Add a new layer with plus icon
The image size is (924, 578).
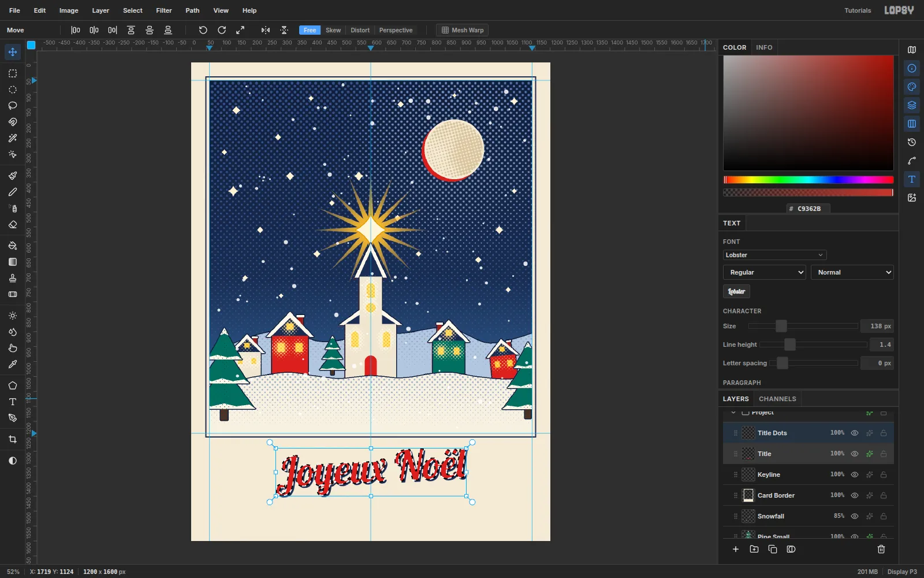click(x=736, y=549)
